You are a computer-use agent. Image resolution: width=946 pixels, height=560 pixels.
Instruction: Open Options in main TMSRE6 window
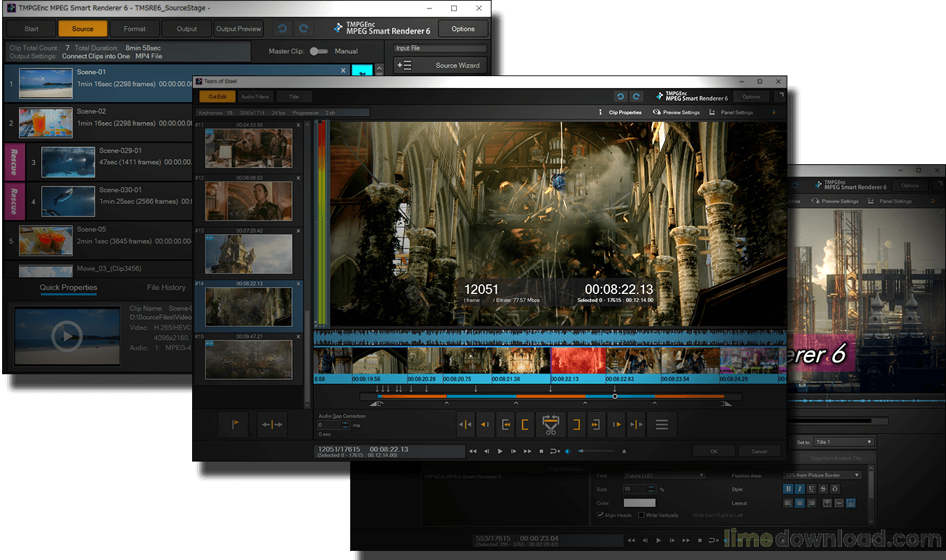pos(463,29)
